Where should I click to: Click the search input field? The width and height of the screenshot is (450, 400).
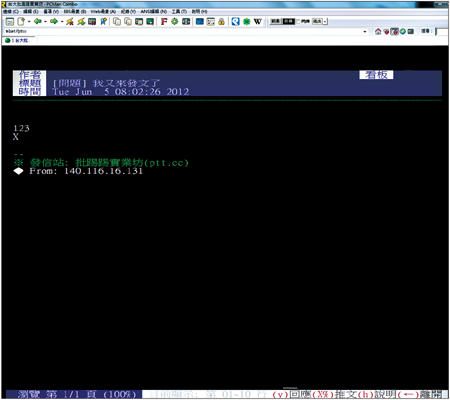442,31
